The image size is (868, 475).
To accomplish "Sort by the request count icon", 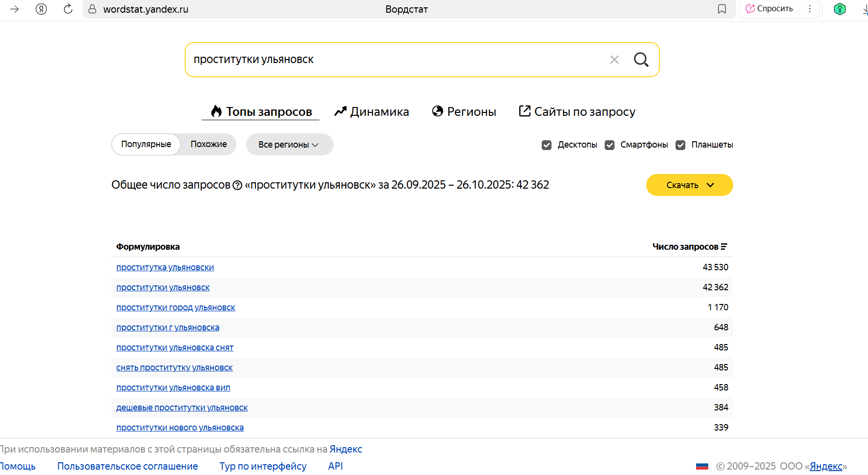I will (724, 247).
